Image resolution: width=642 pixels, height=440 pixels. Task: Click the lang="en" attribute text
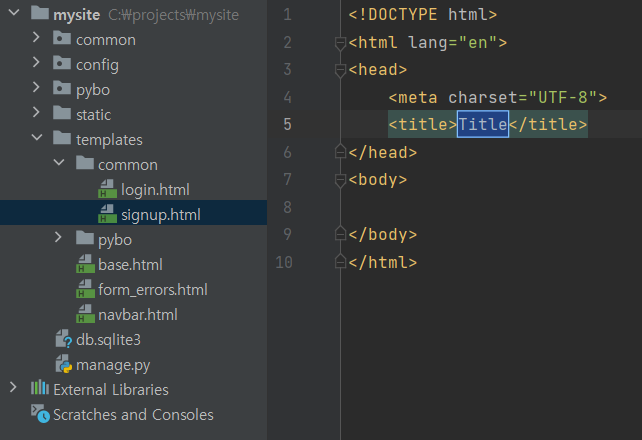[452, 43]
